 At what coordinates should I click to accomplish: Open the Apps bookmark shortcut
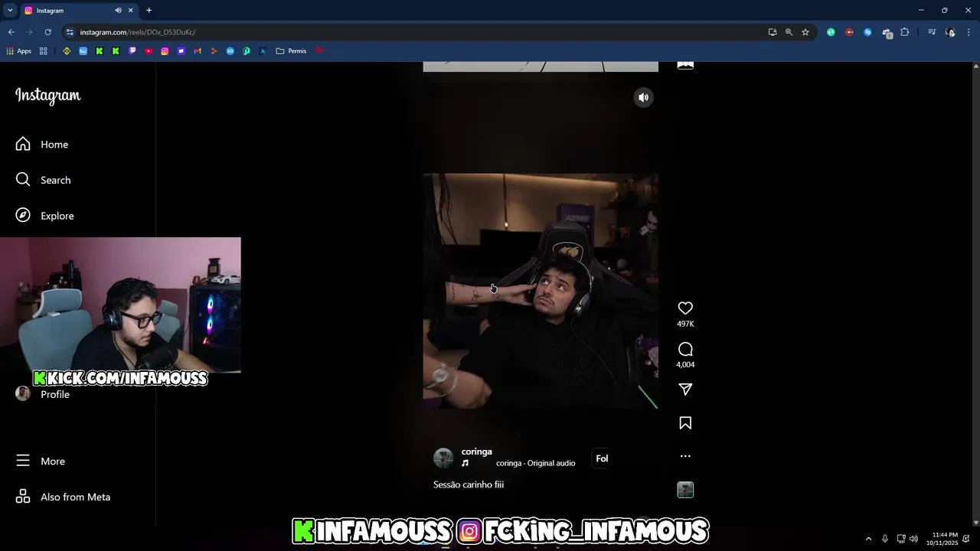(18, 51)
